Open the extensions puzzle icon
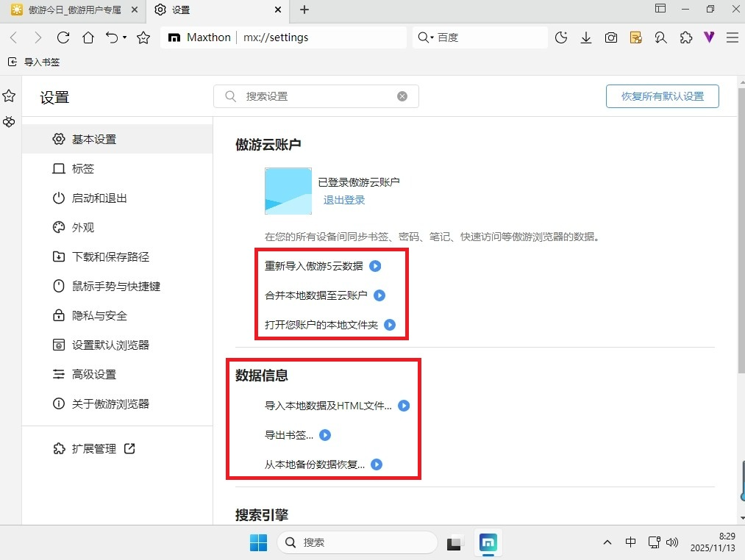 click(x=685, y=37)
